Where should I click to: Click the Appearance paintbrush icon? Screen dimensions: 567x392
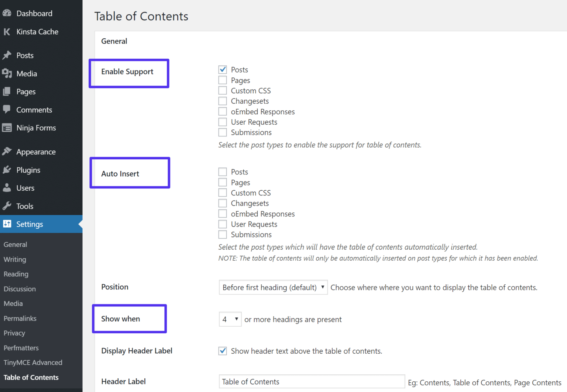pyautogui.click(x=7, y=151)
